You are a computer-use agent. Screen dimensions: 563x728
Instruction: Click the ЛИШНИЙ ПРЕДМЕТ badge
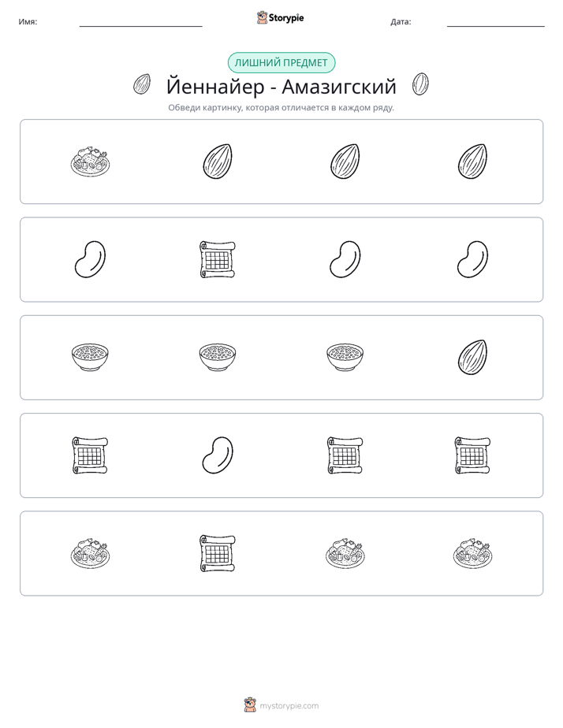tap(281, 63)
